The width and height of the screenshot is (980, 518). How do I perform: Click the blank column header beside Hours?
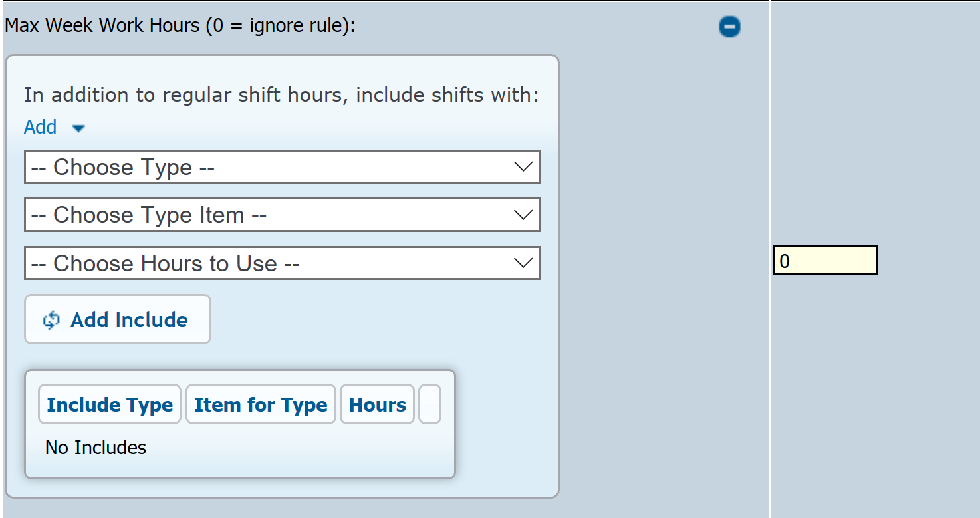(429, 404)
